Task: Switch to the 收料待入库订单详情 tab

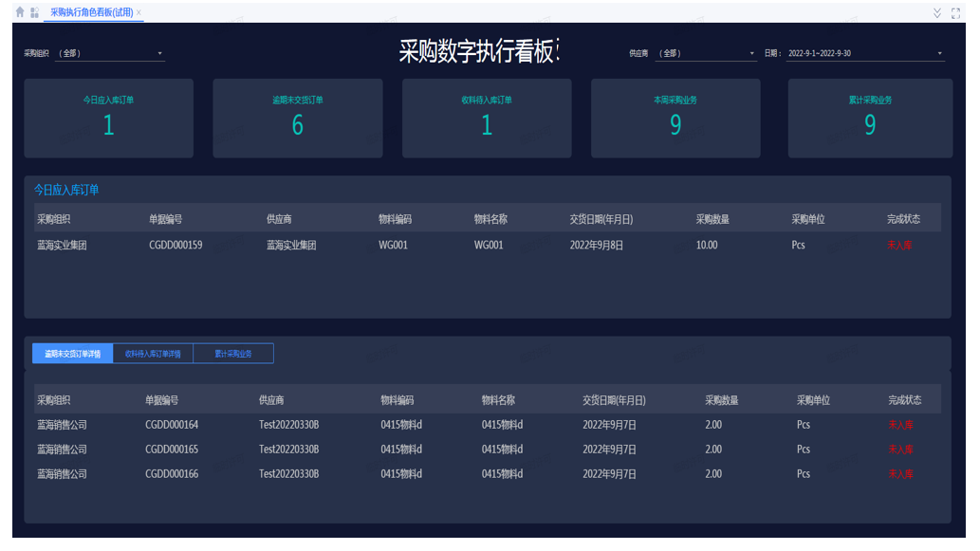Action: coord(156,352)
